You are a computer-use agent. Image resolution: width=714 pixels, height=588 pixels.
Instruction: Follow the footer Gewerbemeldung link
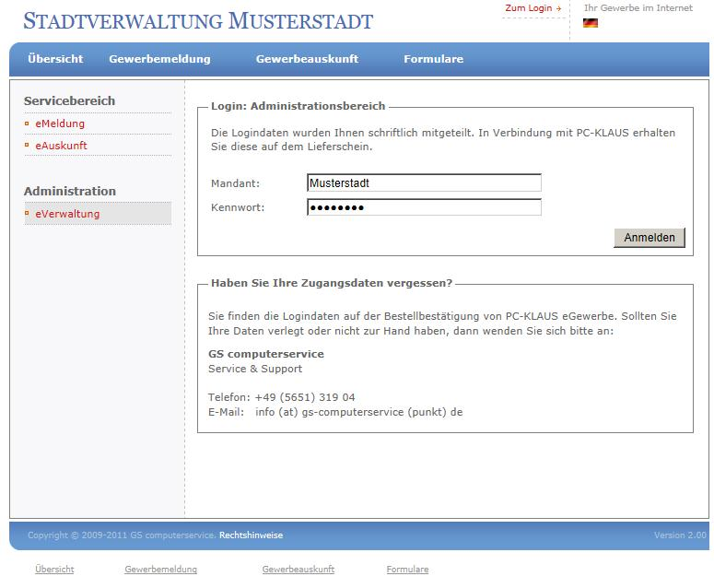coord(160,570)
